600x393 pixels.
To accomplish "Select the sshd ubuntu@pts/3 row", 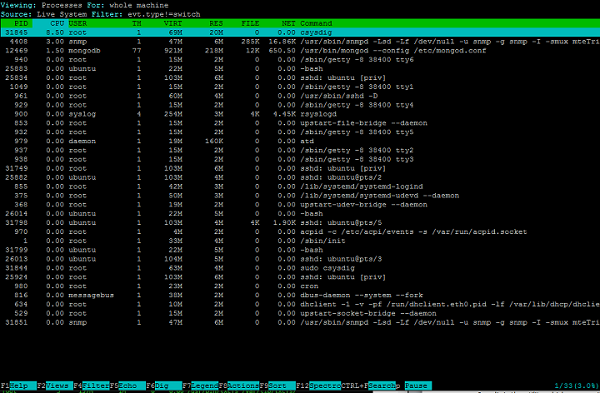I will coord(300,259).
